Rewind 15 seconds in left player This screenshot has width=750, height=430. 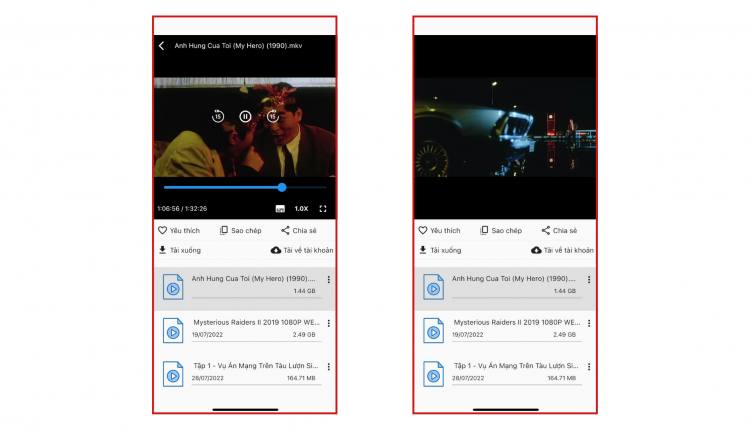pos(218,116)
